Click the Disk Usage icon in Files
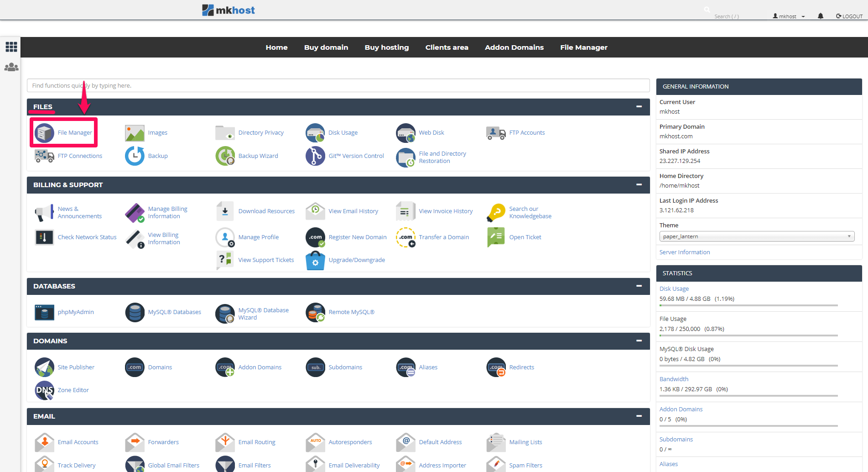The width and height of the screenshot is (868, 472). (x=315, y=133)
